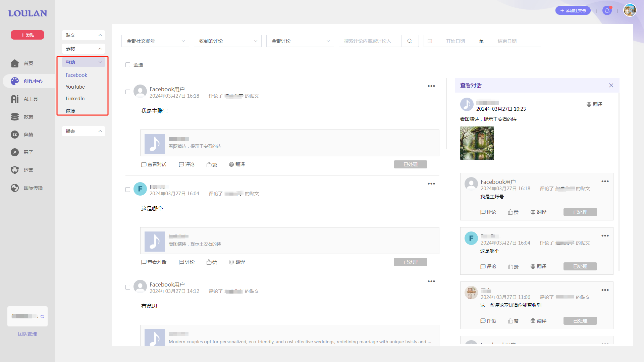
Task: Like 这一条评论不知道你能否收到 comment
Action: pos(513,321)
